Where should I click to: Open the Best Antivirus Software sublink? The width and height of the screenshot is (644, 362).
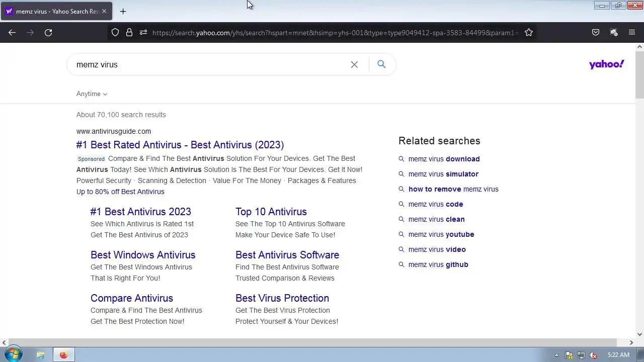pyautogui.click(x=287, y=255)
